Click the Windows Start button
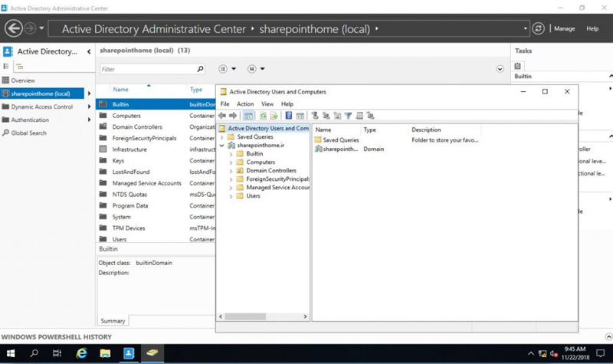Viewport: 613px width, 364px height. coord(11,353)
